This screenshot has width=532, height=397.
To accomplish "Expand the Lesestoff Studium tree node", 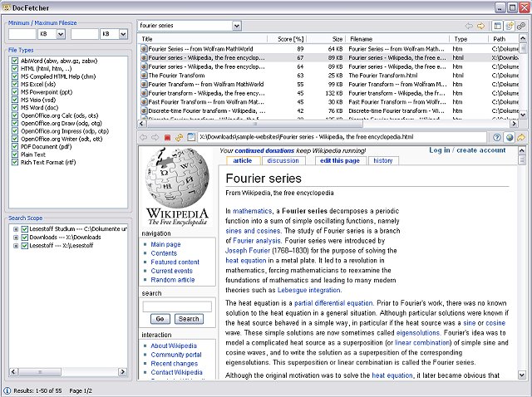I will pos(15,228).
